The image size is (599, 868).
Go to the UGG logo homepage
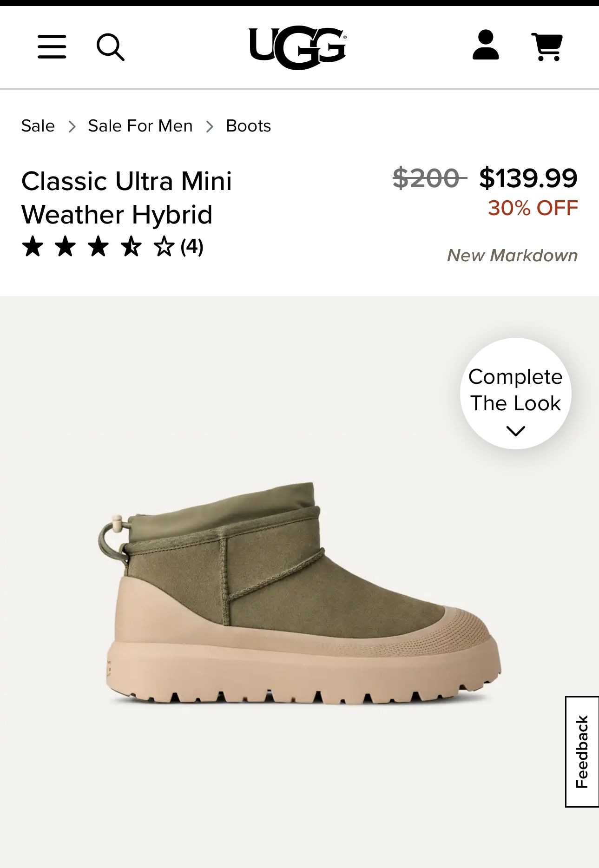(297, 47)
